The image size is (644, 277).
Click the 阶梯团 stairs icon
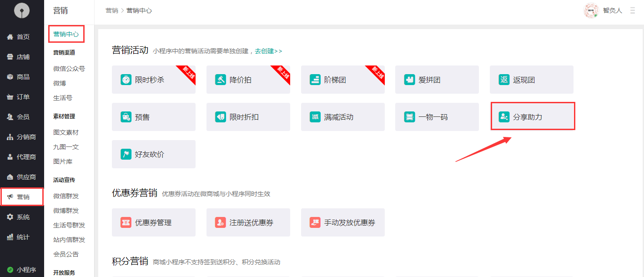point(315,80)
